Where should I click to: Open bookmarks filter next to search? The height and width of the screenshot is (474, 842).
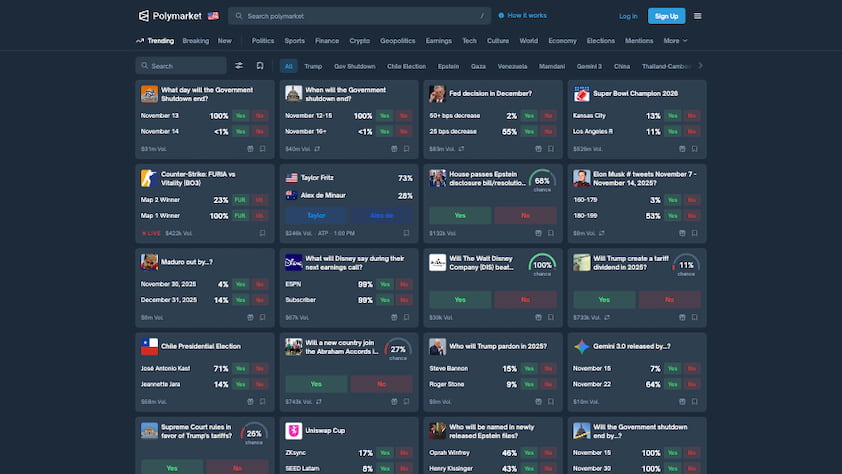coord(260,65)
